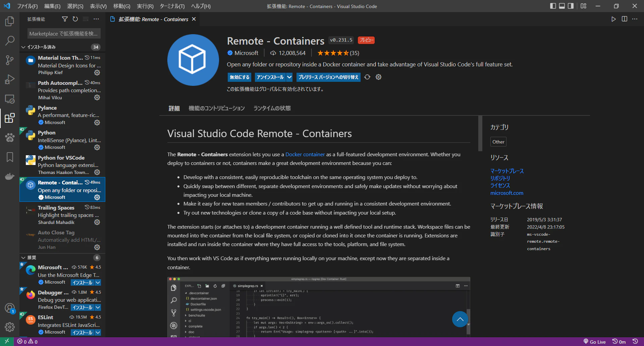Click the run icon in editor title bar
644x346 pixels.
coord(613,19)
